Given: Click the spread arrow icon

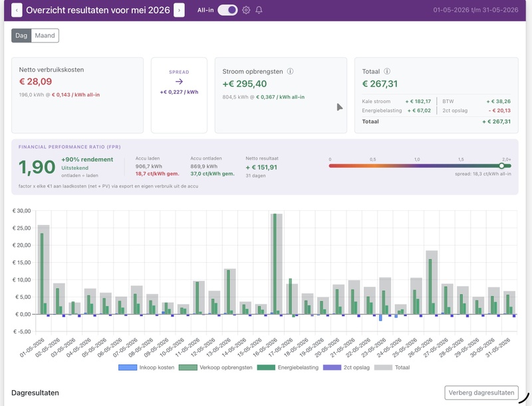Looking at the screenshot, I should click(x=179, y=81).
